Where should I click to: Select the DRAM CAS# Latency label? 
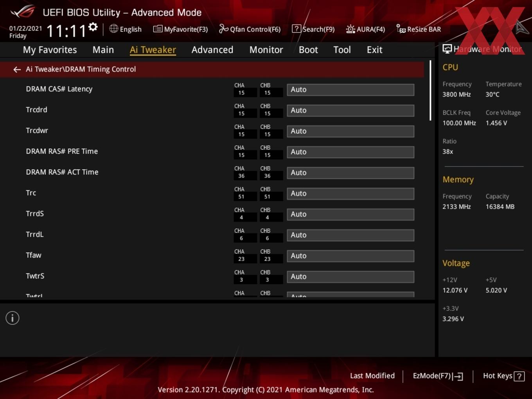(x=59, y=89)
